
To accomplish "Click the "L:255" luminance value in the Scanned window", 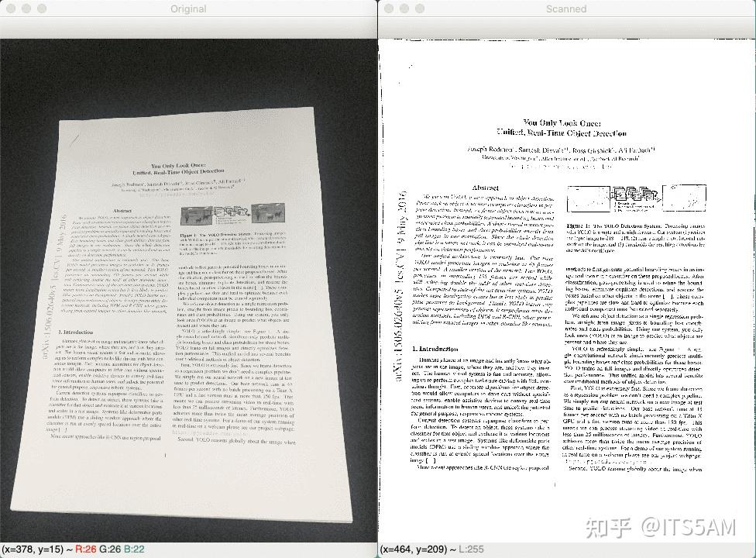I will pos(471,549).
